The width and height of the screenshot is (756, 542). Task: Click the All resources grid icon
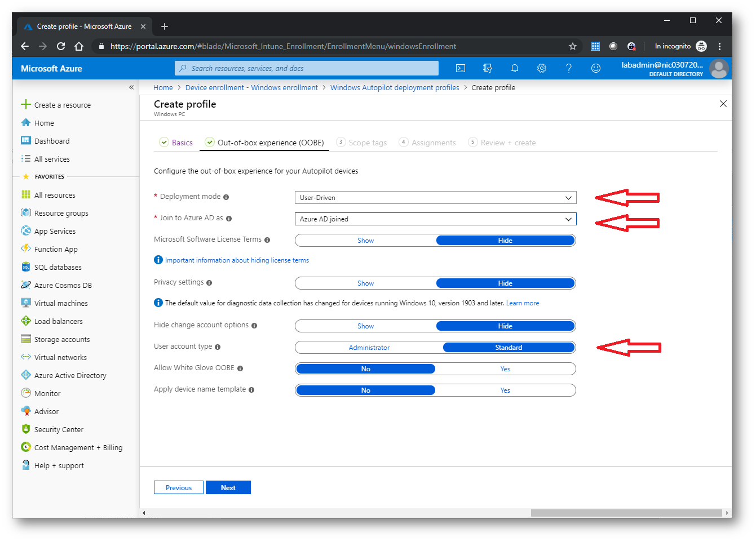[26, 194]
